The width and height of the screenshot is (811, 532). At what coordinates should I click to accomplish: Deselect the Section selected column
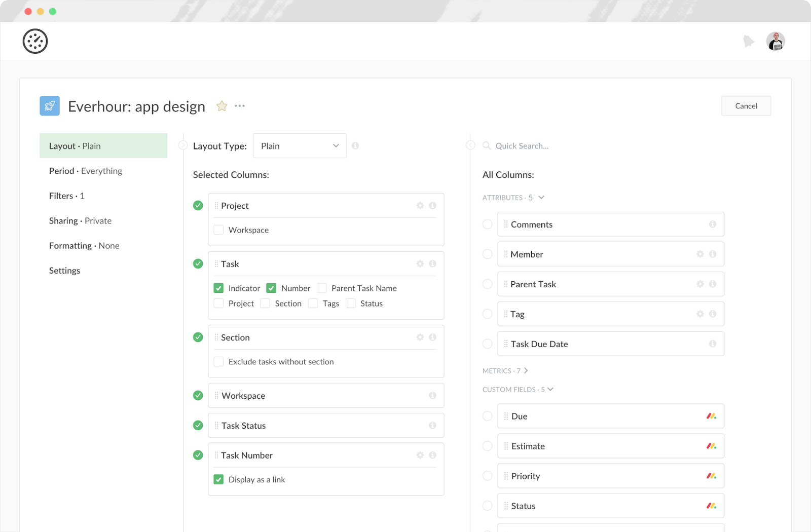click(198, 337)
